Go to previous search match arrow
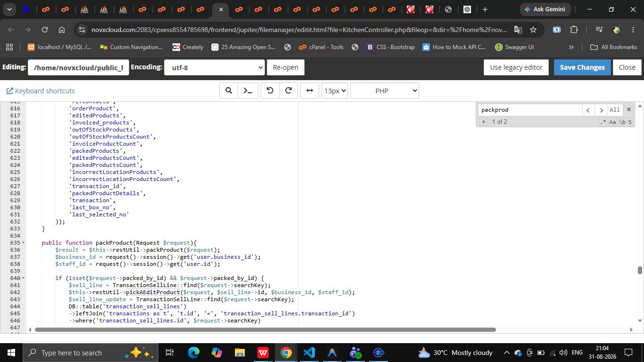The width and height of the screenshot is (644, 362). (588, 110)
